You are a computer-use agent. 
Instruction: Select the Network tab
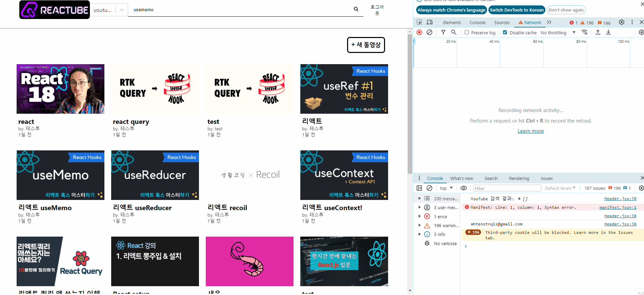(530, 23)
